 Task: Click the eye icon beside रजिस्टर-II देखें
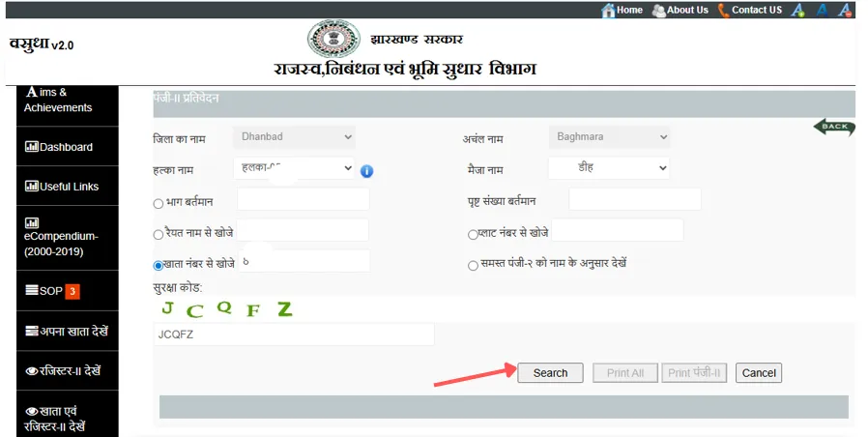[x=32, y=371]
